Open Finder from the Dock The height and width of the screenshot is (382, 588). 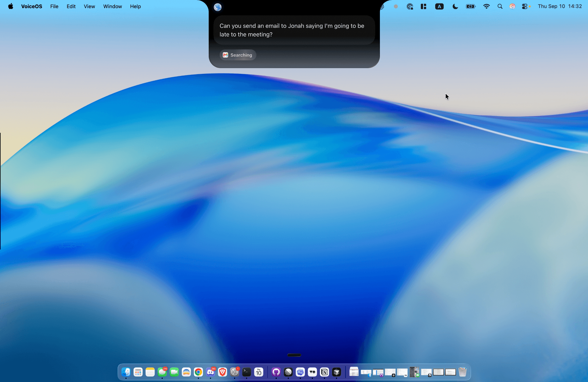tap(126, 372)
